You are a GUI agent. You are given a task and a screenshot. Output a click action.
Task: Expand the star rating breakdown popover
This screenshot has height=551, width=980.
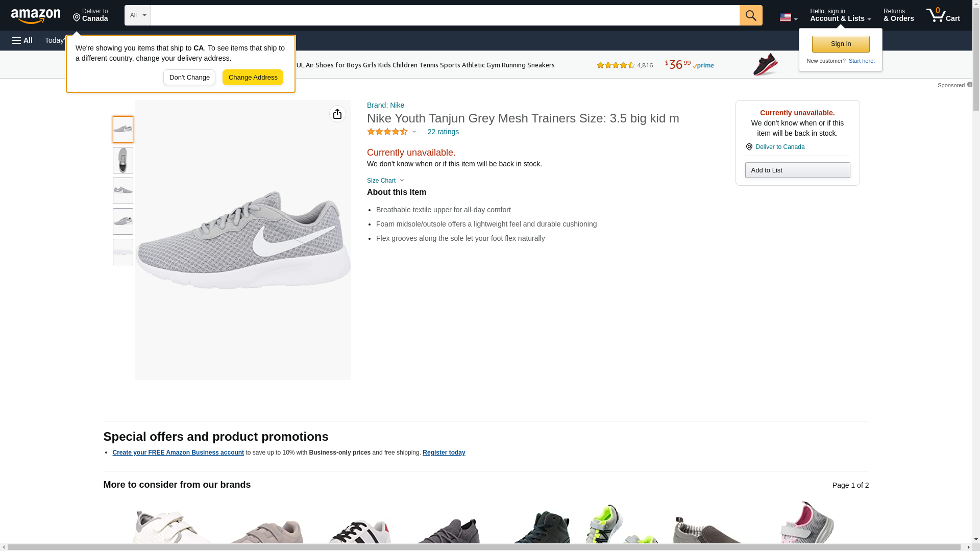414,132
